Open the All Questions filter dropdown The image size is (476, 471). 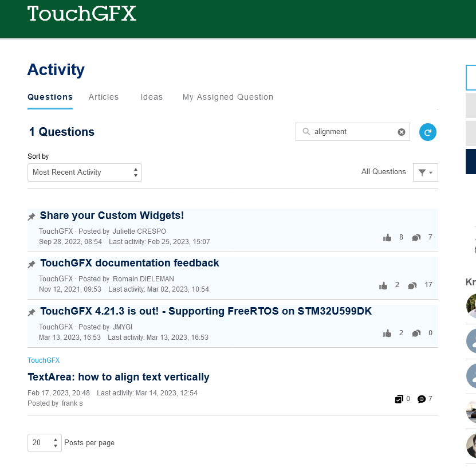[x=425, y=172]
